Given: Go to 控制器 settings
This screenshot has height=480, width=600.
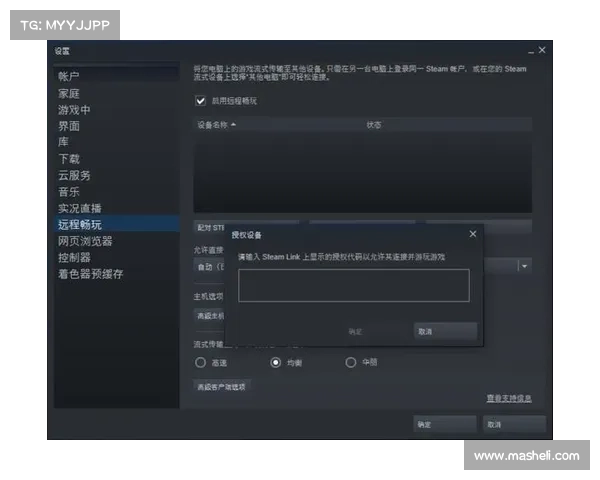Looking at the screenshot, I should [116, 257].
